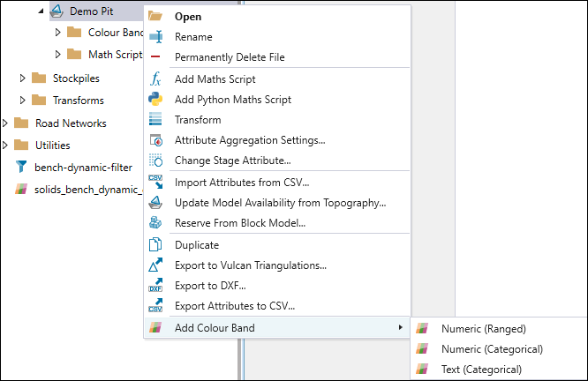Expand the Road Networks folder arrow
The width and height of the screenshot is (588, 381).
pyautogui.click(x=5, y=123)
